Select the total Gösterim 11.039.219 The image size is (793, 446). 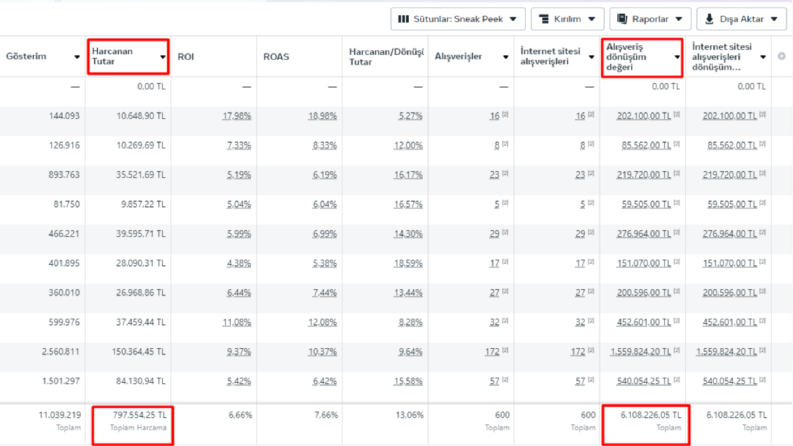[60, 415]
